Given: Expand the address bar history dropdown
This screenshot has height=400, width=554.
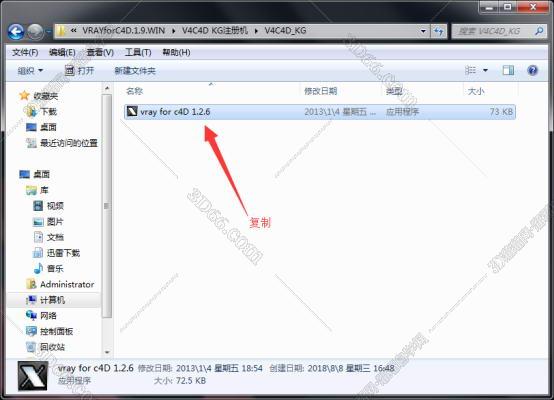Looking at the screenshot, I should point(423,31).
